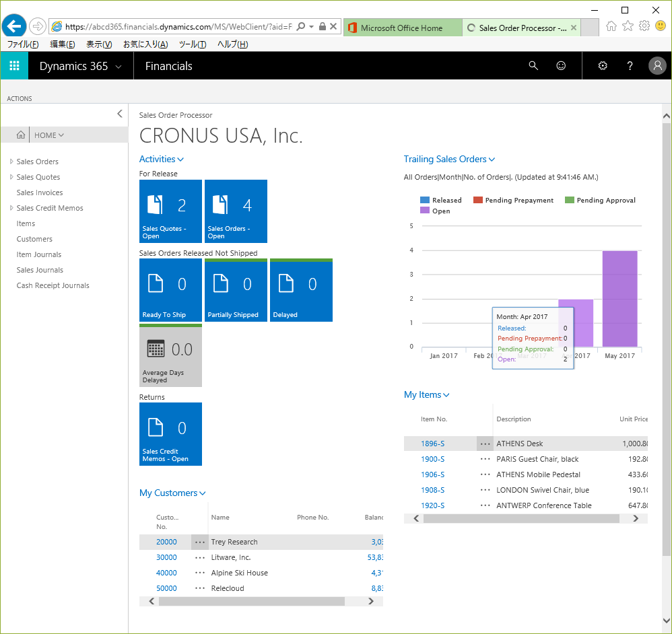672x634 pixels.
Task: Open the Ready To Ship tile
Action: (x=170, y=290)
